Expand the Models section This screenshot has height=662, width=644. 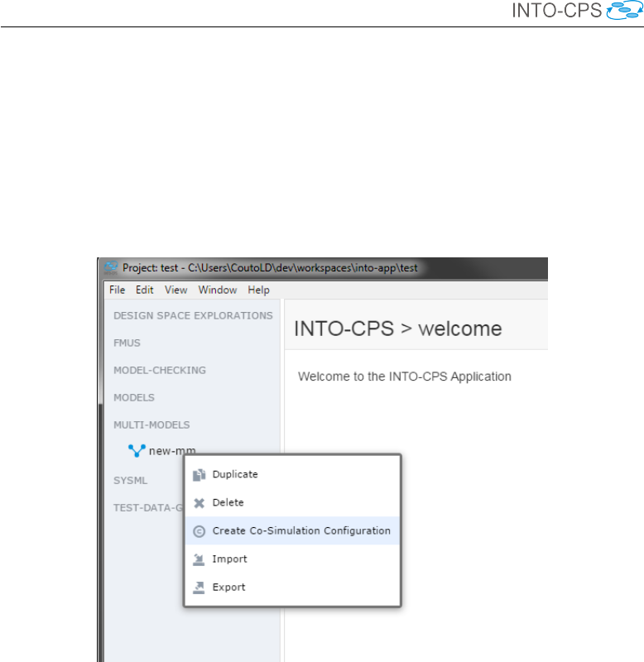click(x=134, y=398)
